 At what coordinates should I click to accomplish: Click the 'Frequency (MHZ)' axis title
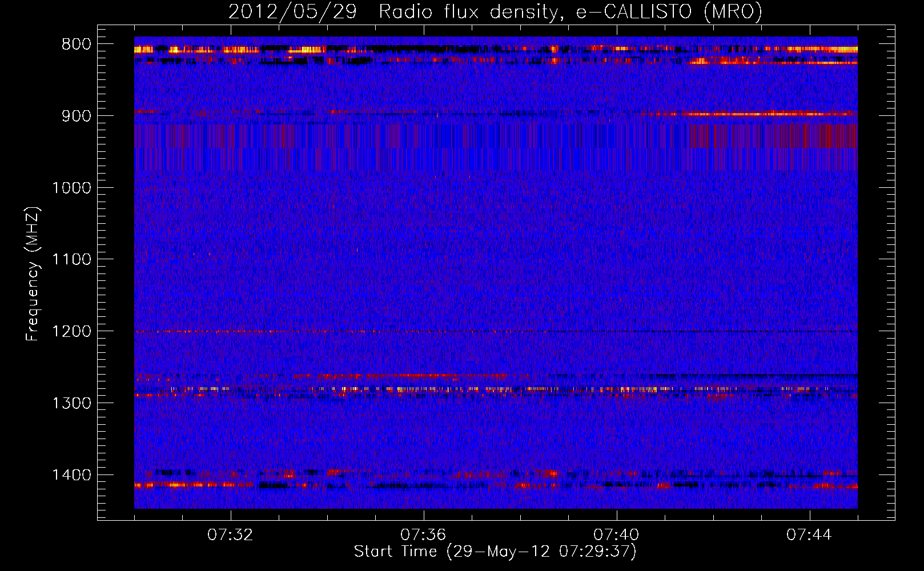[x=33, y=274]
